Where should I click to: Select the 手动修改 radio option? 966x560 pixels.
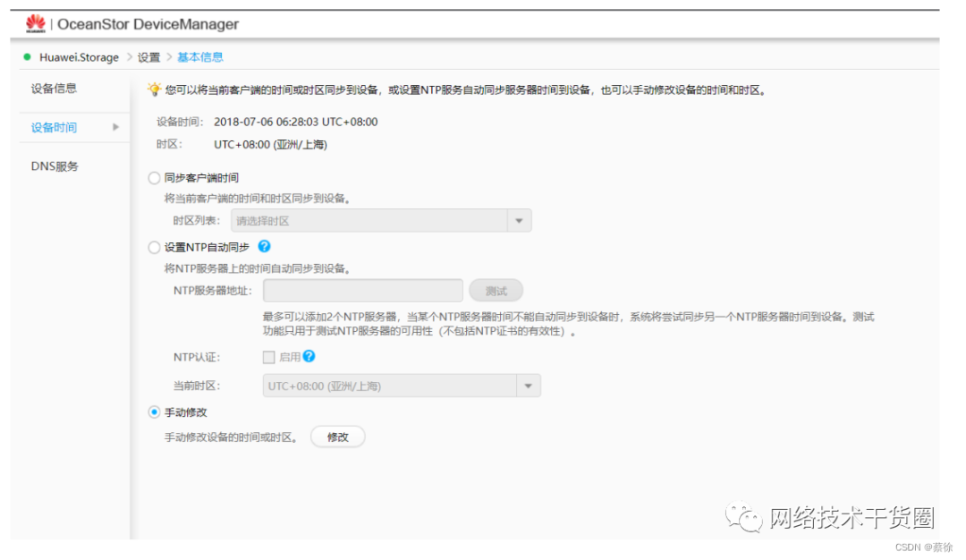pyautogui.click(x=153, y=412)
